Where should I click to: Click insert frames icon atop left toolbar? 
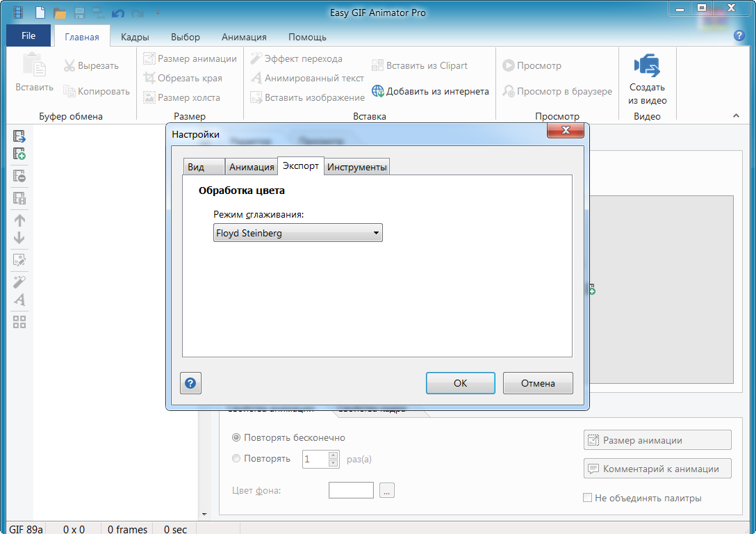tap(19, 136)
